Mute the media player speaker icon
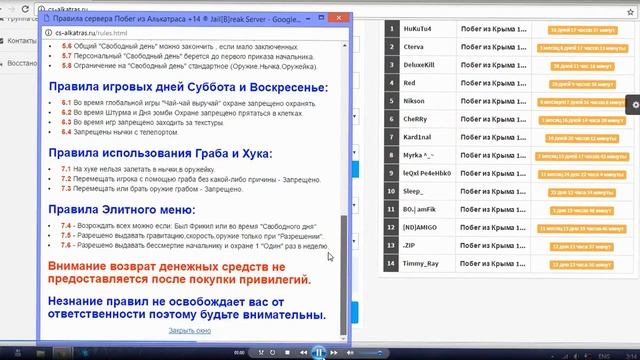Screen dimensions: 640x360 tap(350, 353)
